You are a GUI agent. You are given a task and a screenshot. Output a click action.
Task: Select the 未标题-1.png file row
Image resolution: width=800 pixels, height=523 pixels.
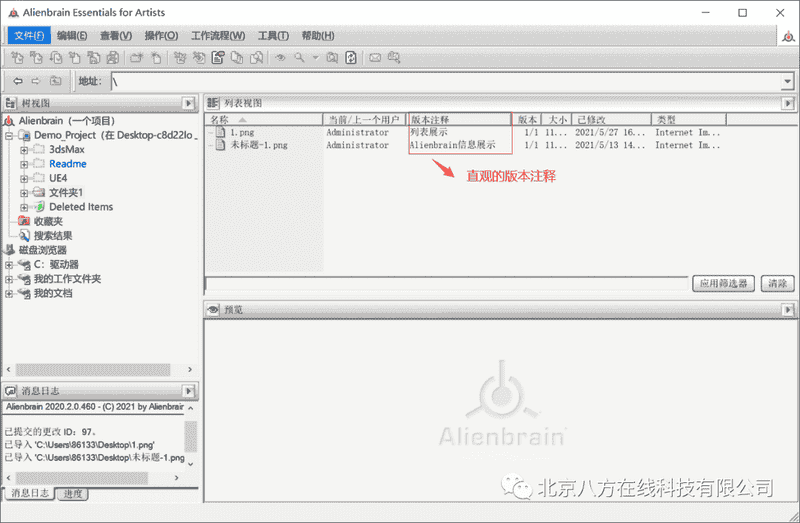(x=259, y=145)
